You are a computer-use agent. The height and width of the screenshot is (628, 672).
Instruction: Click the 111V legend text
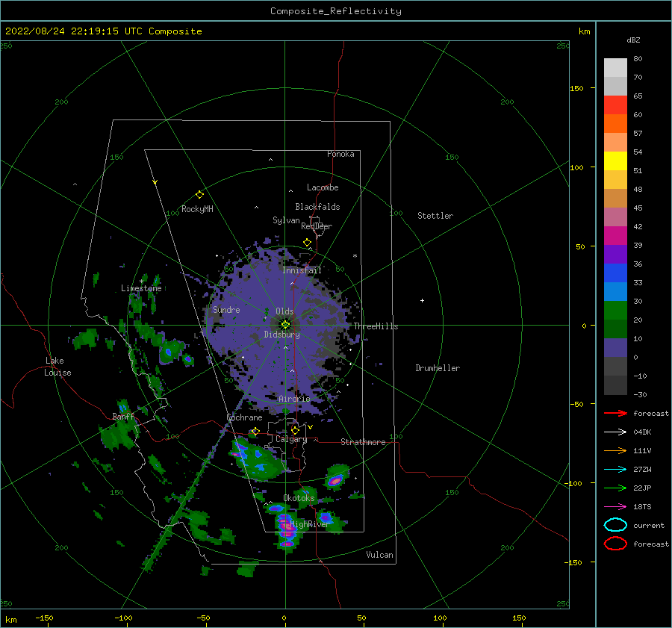[642, 450]
